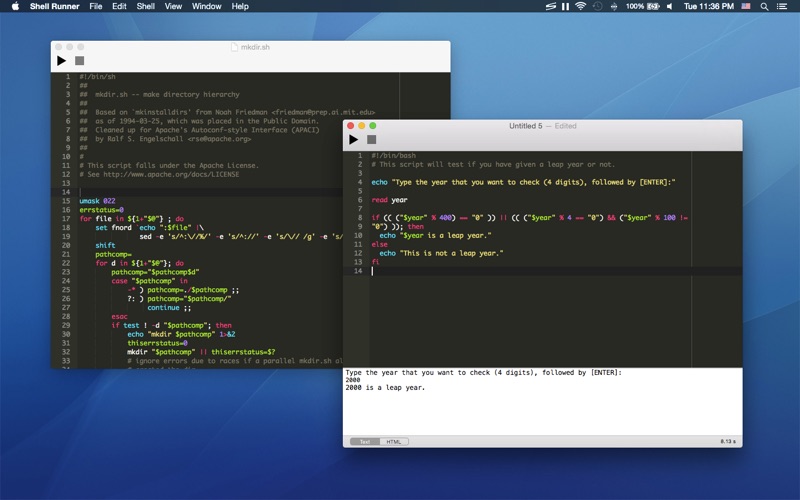Stop the Untitled 5 script
The height and width of the screenshot is (500, 800).
[x=371, y=140]
